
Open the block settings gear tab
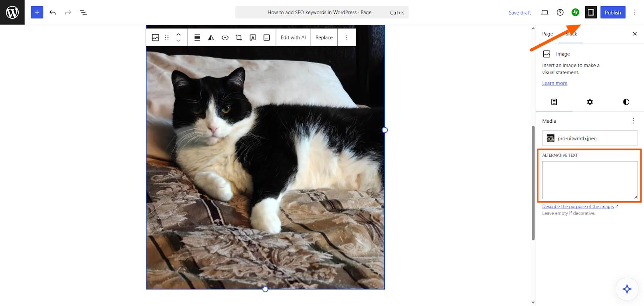[x=590, y=102]
